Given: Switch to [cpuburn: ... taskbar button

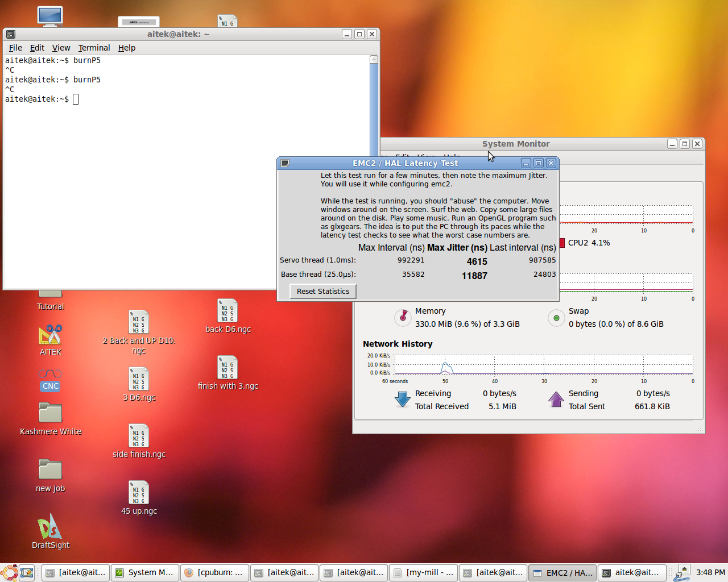Looking at the screenshot, I should 214,572.
